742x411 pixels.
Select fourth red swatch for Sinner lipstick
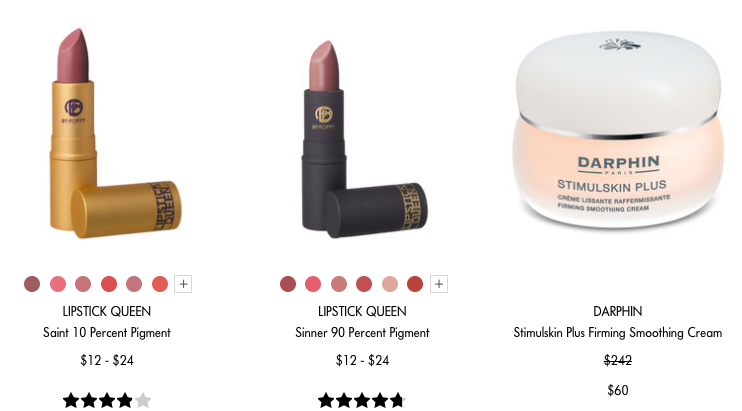(x=364, y=284)
